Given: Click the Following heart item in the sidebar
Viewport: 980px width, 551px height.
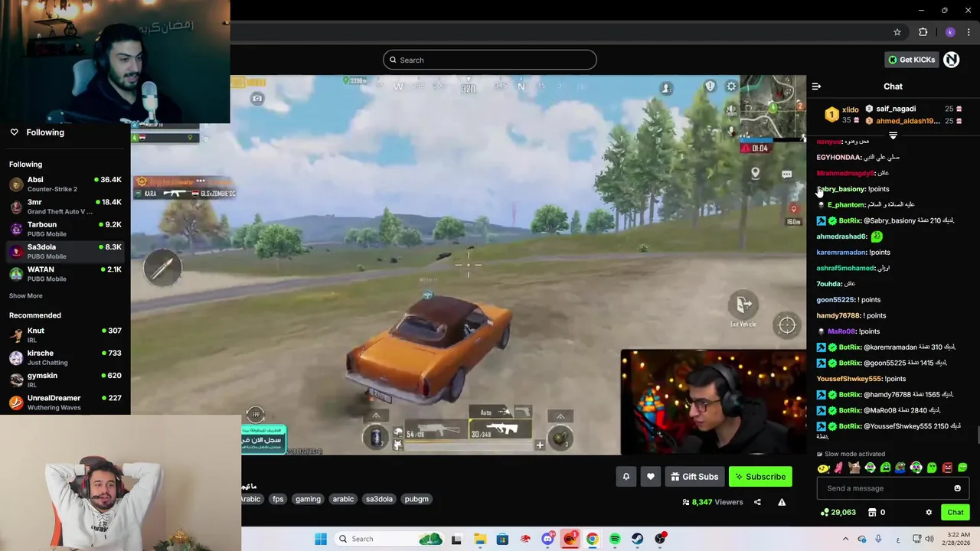Looking at the screenshot, I should [37, 132].
